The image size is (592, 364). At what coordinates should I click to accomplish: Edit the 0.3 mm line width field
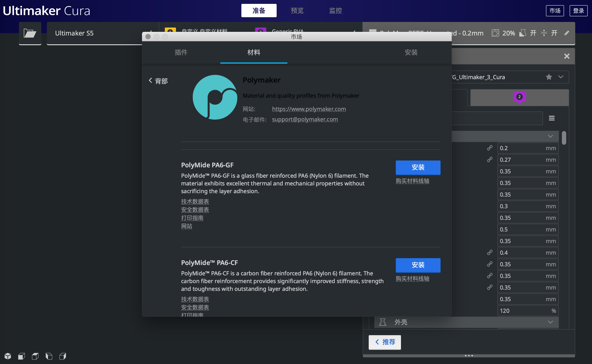[x=528, y=206]
